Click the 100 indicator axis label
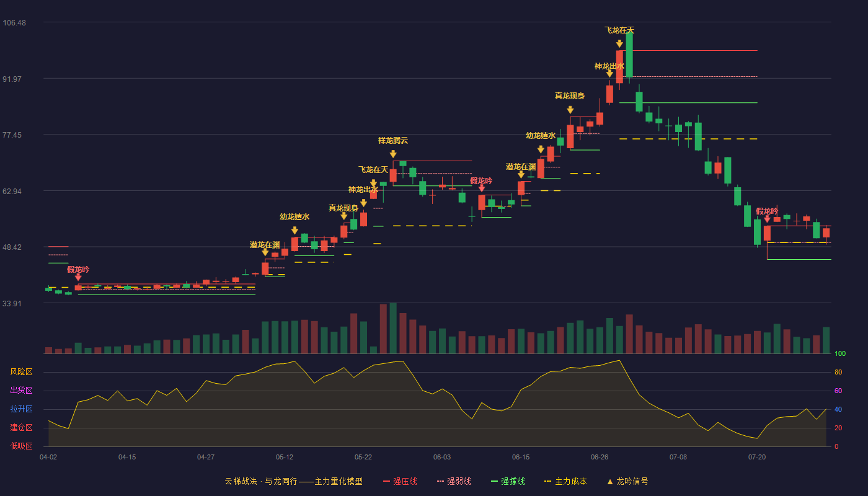Screen dimensions: 868x496 click(x=840, y=353)
